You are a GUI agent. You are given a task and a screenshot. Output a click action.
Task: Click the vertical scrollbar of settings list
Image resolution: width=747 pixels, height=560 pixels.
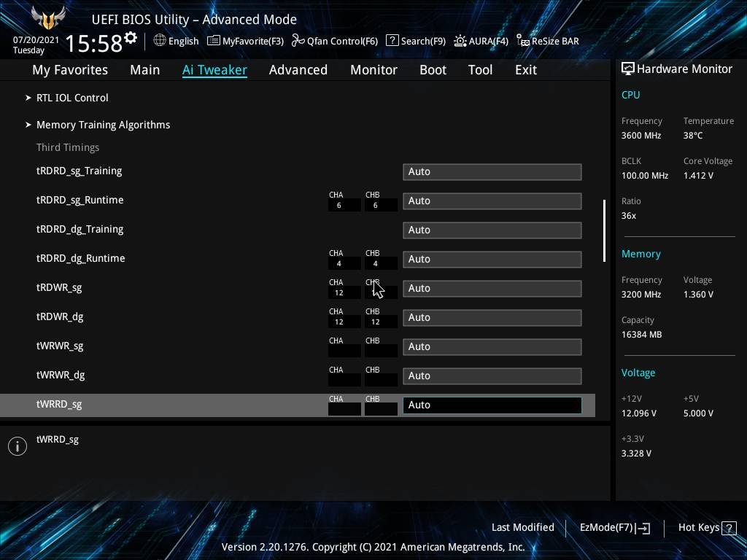coord(603,230)
